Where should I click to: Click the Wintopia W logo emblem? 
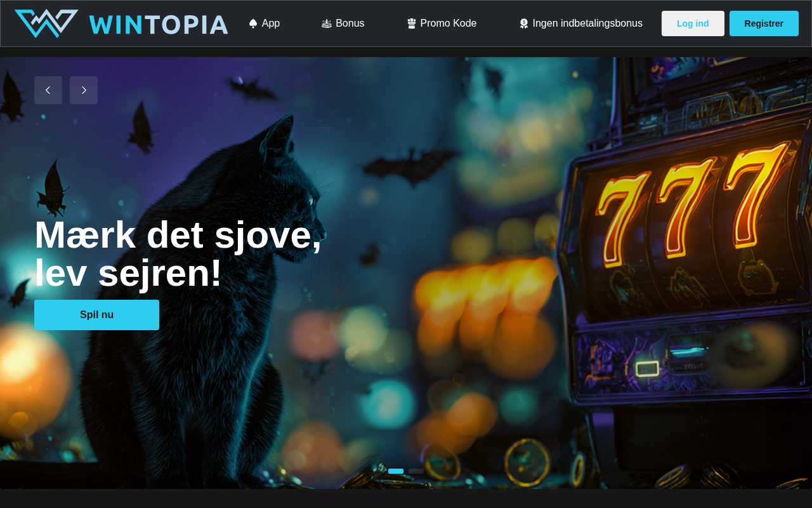click(x=46, y=23)
